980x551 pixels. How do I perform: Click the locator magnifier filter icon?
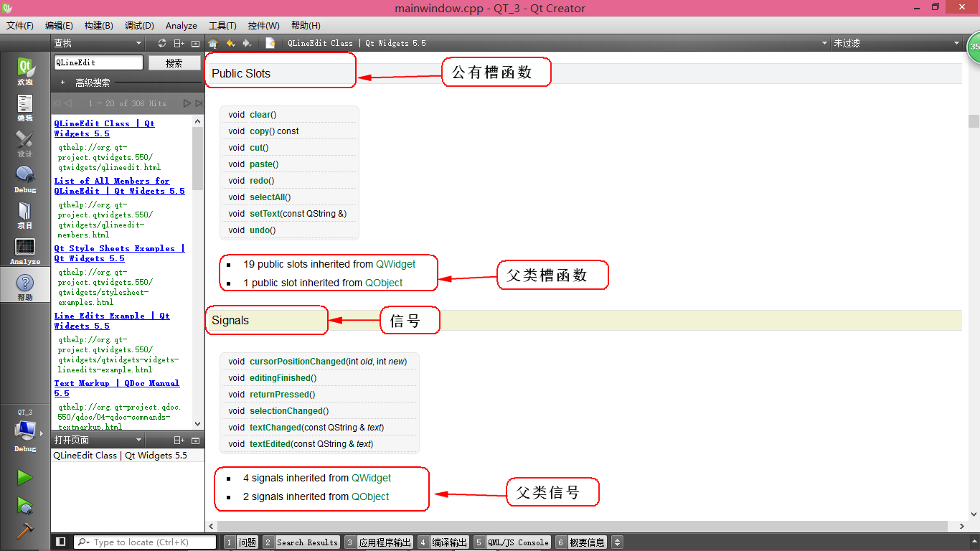[84, 542]
